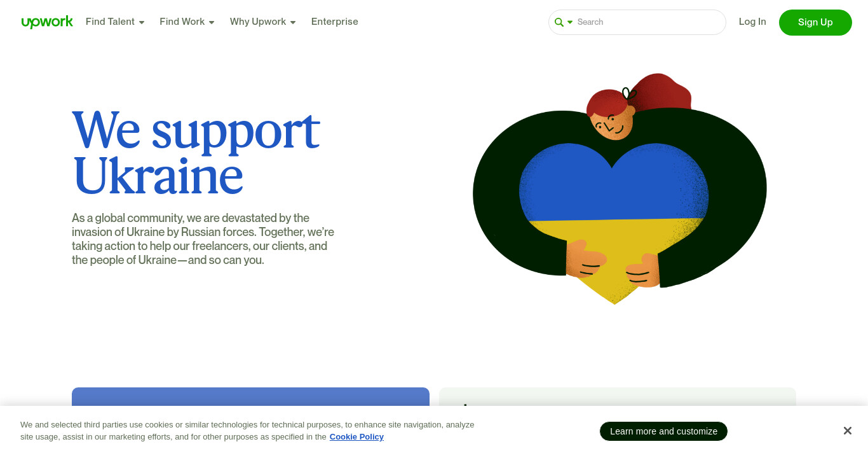Click the Log In link
The height and width of the screenshot is (458, 868).
tap(752, 22)
